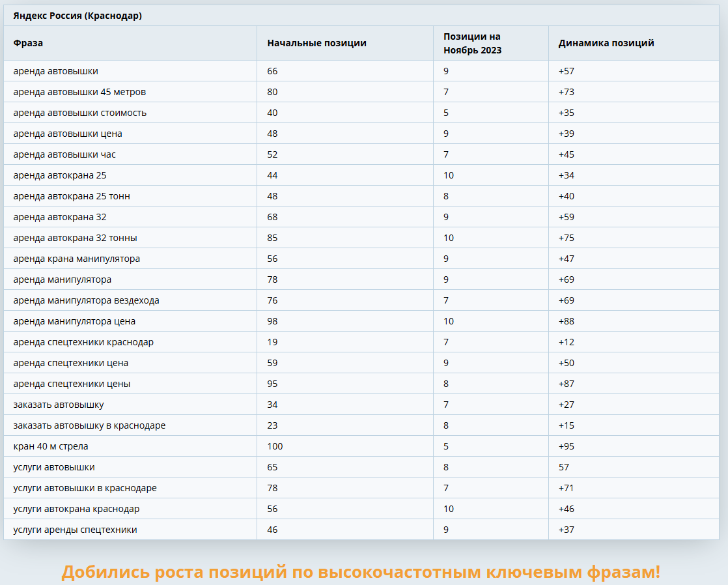Click the 'Динамика позиций' column header
The image size is (728, 585).
606,43
